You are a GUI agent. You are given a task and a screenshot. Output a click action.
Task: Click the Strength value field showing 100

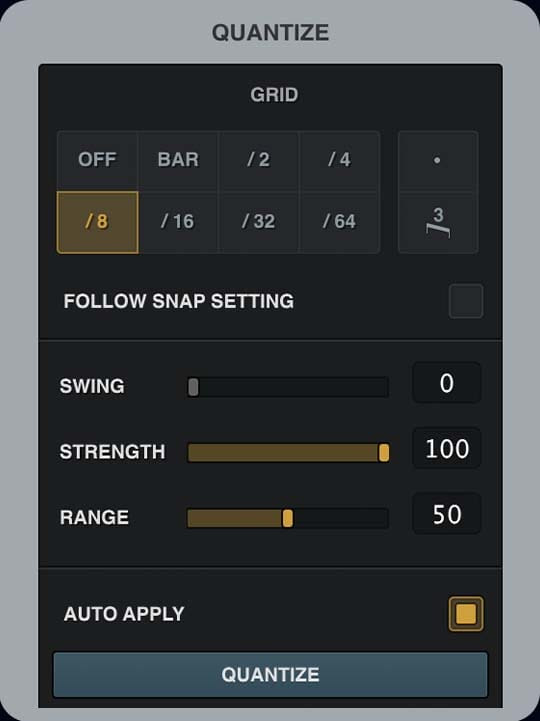point(447,448)
